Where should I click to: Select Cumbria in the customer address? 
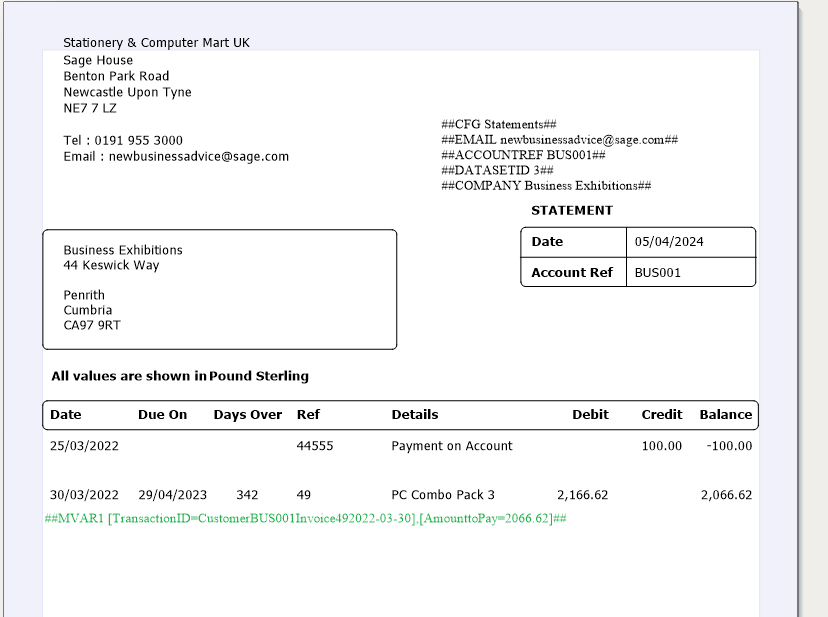(88, 310)
